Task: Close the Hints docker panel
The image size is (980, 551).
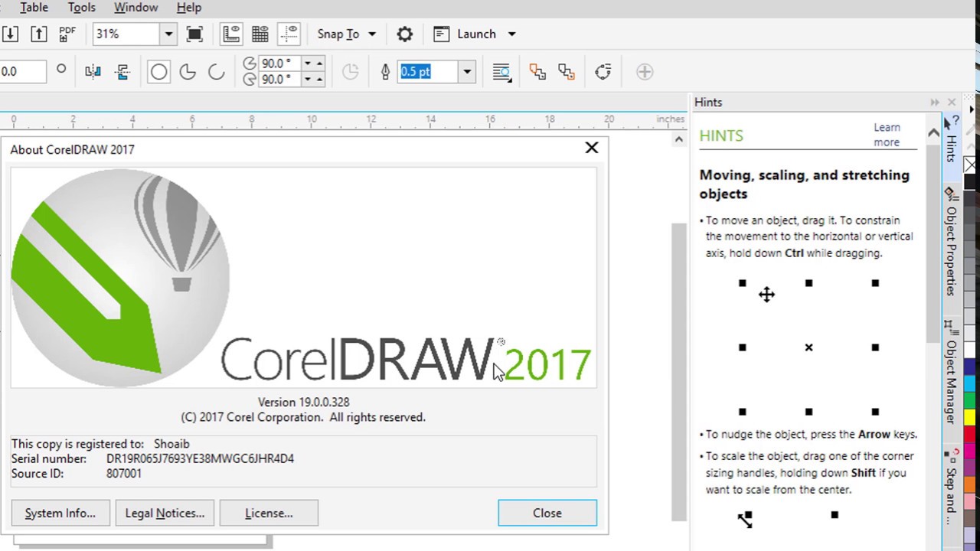Action: pyautogui.click(x=952, y=102)
